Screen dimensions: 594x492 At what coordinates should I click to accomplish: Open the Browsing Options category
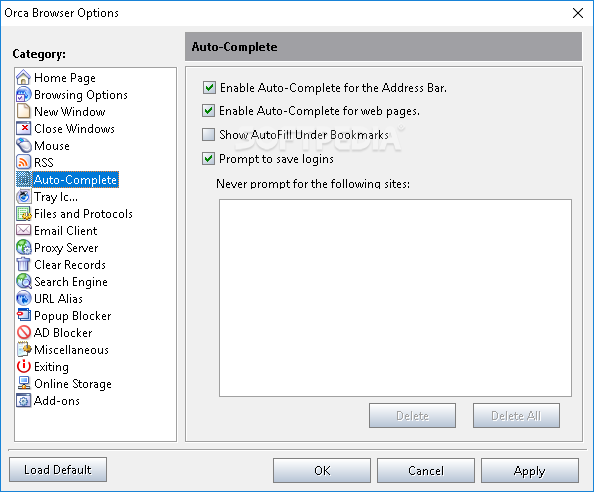coord(81,95)
